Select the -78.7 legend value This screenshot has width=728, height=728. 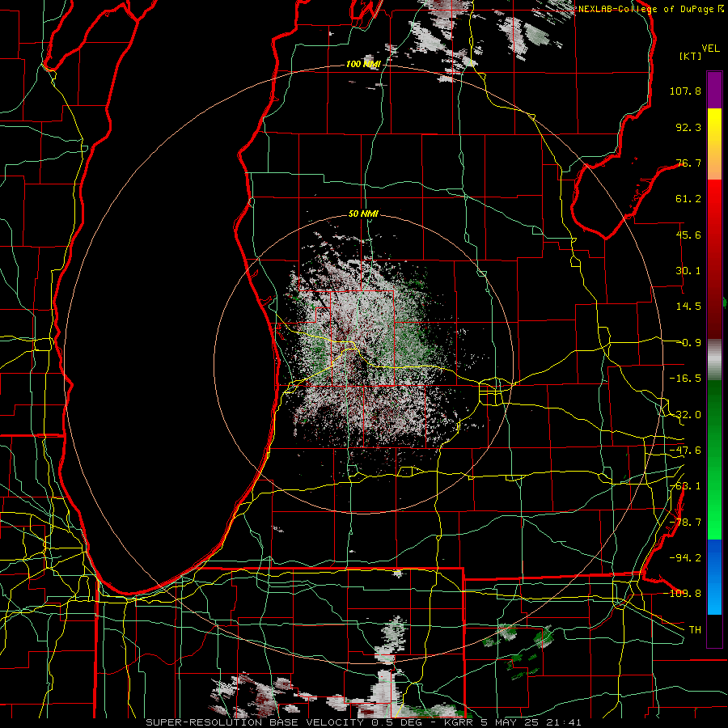(685, 523)
